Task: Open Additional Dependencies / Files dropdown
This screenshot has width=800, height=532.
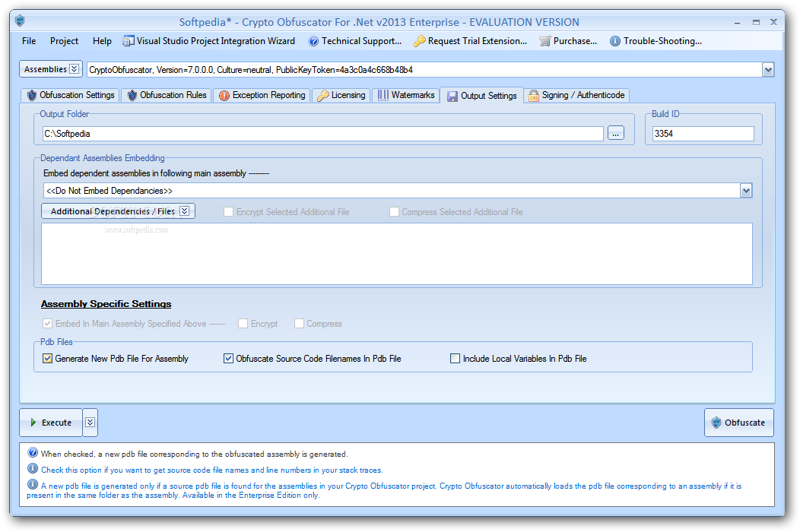Action: click(x=118, y=211)
